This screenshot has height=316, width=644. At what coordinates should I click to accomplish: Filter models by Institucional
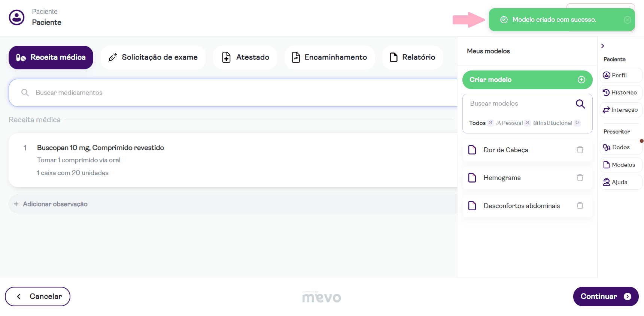(555, 123)
